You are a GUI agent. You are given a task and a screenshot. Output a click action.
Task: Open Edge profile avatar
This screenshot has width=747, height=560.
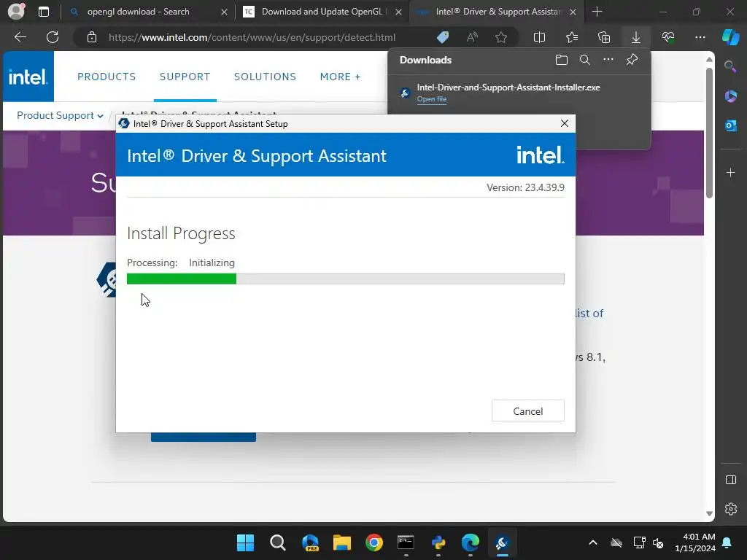click(x=16, y=11)
